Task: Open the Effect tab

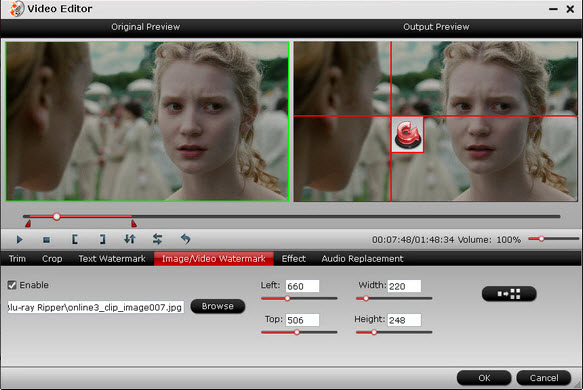Action: pos(293,259)
